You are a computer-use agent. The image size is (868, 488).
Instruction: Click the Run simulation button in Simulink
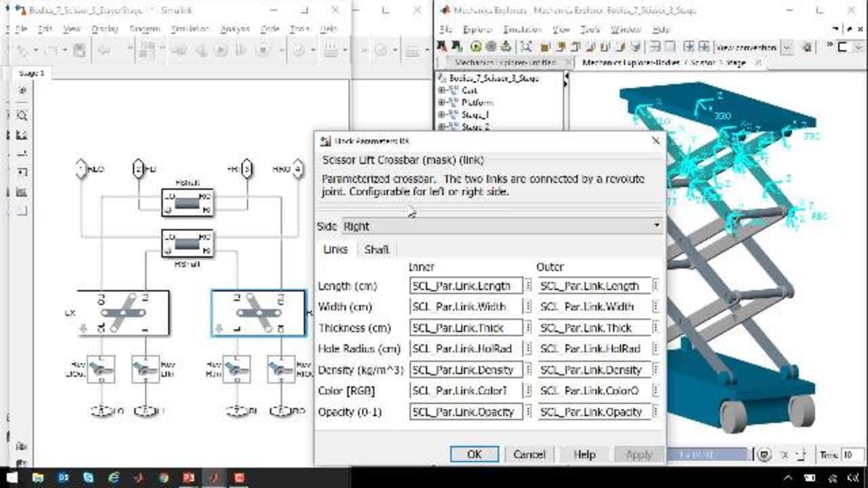point(220,50)
